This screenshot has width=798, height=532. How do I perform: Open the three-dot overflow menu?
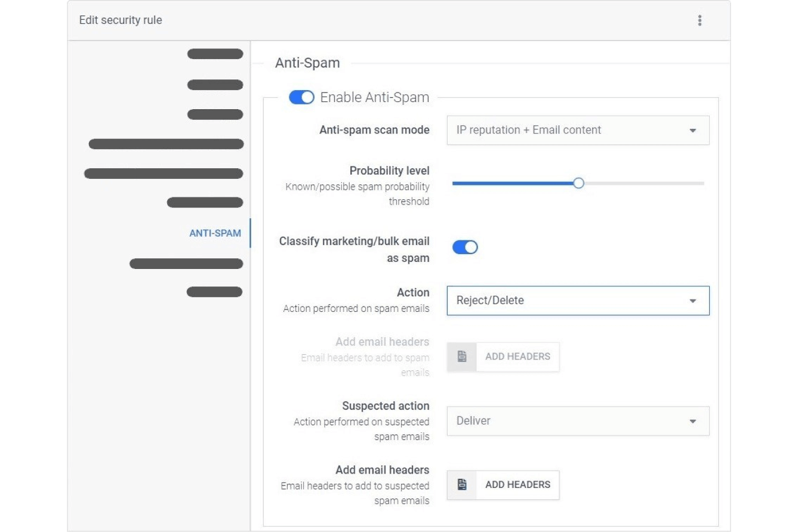point(700,20)
